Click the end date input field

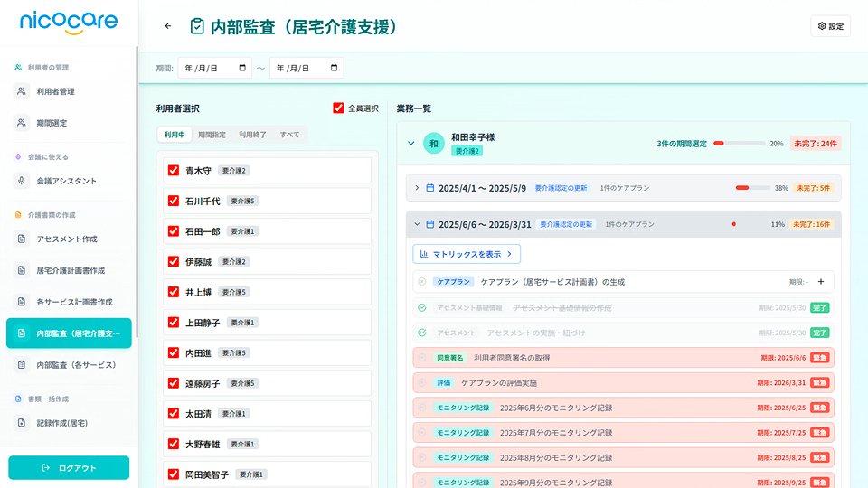(307, 68)
